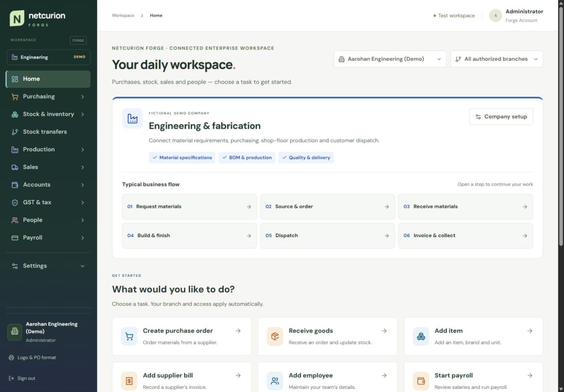Click the Create purchase order cart icon
Viewport: 564px width, 392px height.
click(129, 336)
